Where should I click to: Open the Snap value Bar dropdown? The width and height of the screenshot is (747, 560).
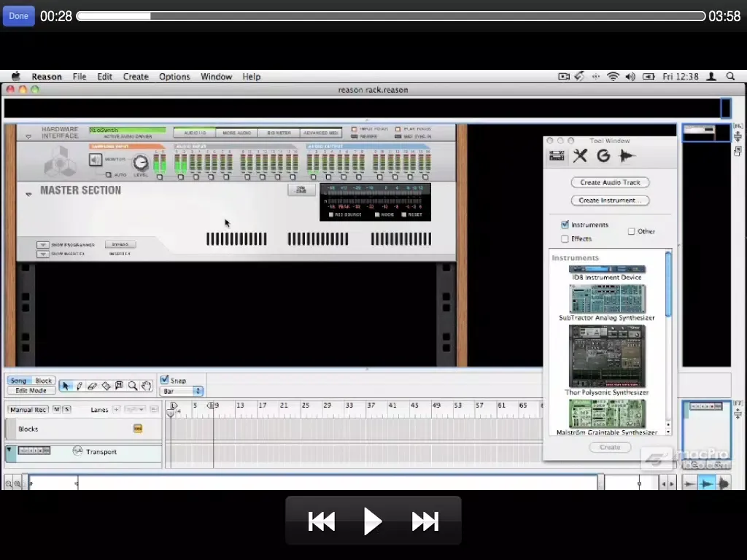coord(181,391)
